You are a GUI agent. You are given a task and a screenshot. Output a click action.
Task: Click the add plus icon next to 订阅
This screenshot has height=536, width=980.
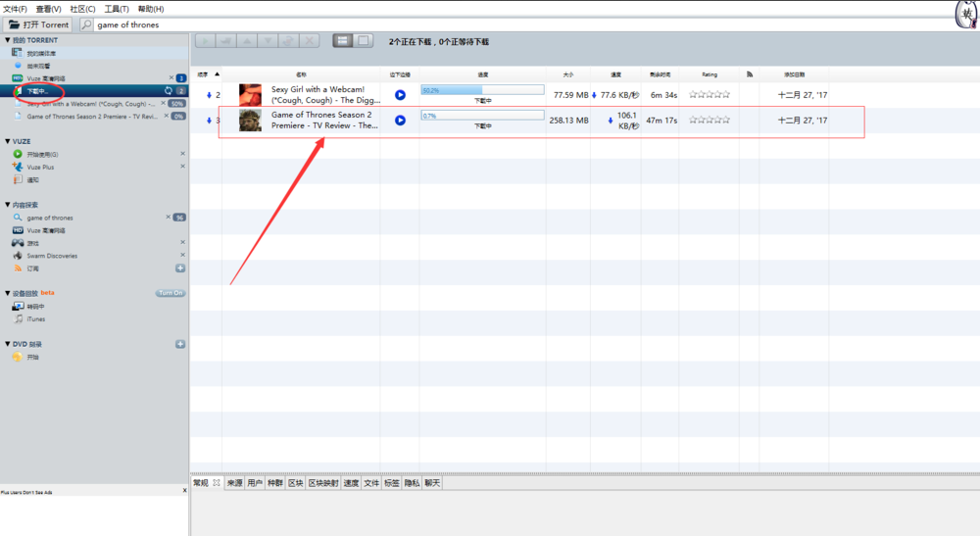(179, 268)
